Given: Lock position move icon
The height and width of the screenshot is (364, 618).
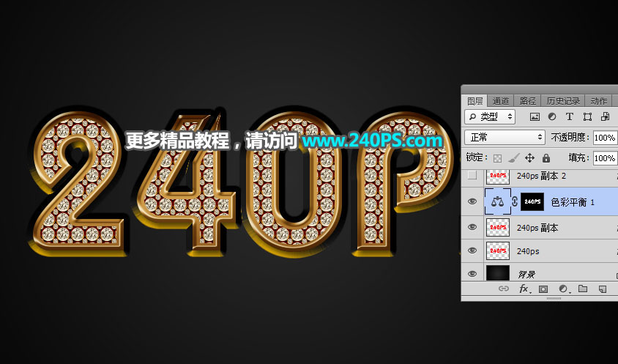Looking at the screenshot, I should coord(529,158).
